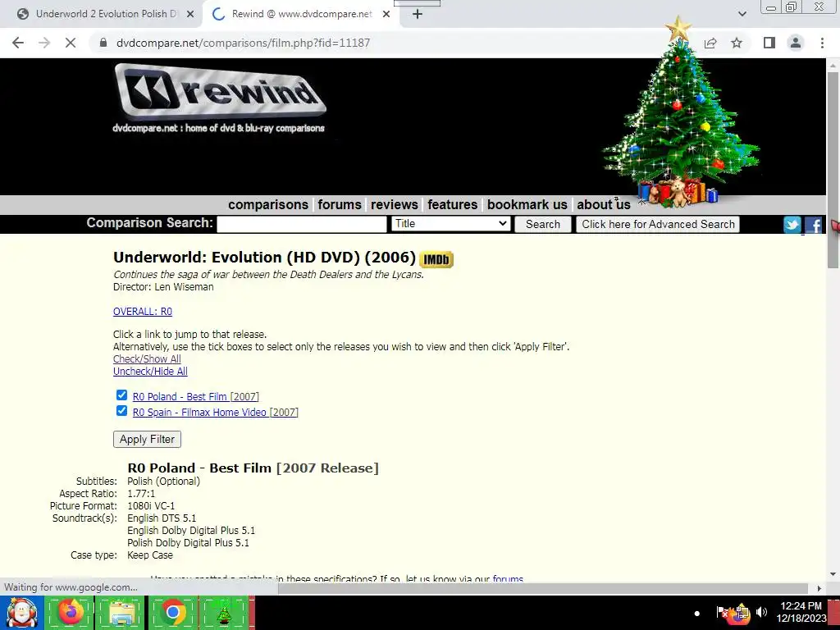This screenshot has height=630, width=840.
Task: Click the bookmark us menu item
Action: pyautogui.click(x=527, y=204)
